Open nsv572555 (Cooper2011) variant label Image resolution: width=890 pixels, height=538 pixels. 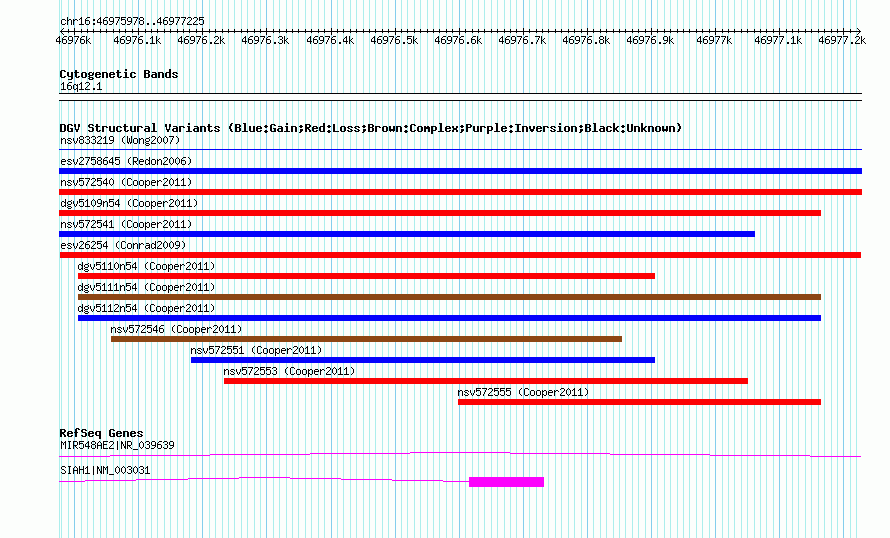coord(523,392)
